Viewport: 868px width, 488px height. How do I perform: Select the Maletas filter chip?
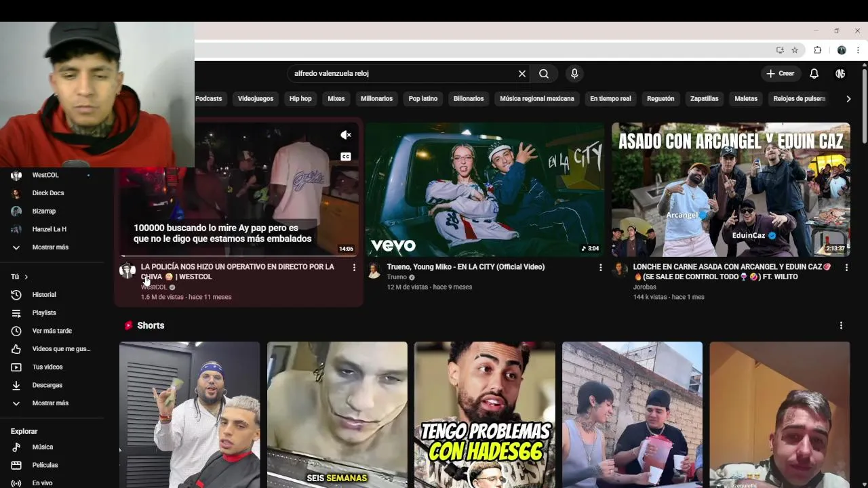click(x=746, y=99)
